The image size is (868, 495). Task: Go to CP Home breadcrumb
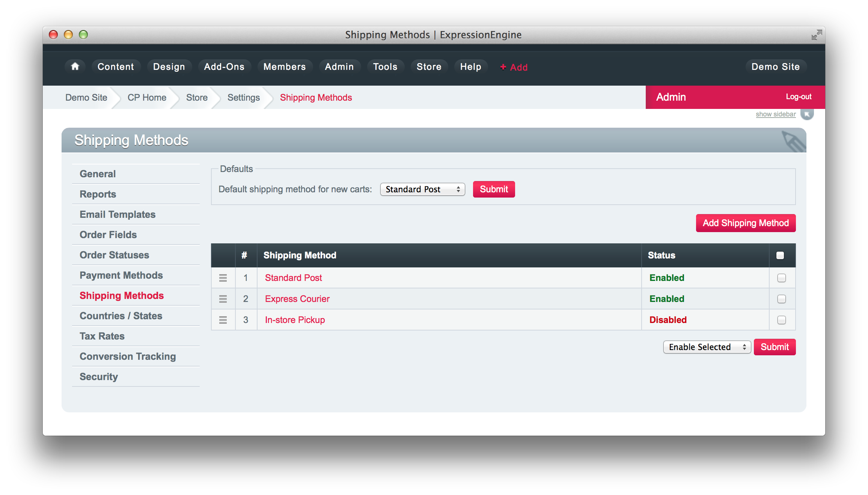click(147, 98)
